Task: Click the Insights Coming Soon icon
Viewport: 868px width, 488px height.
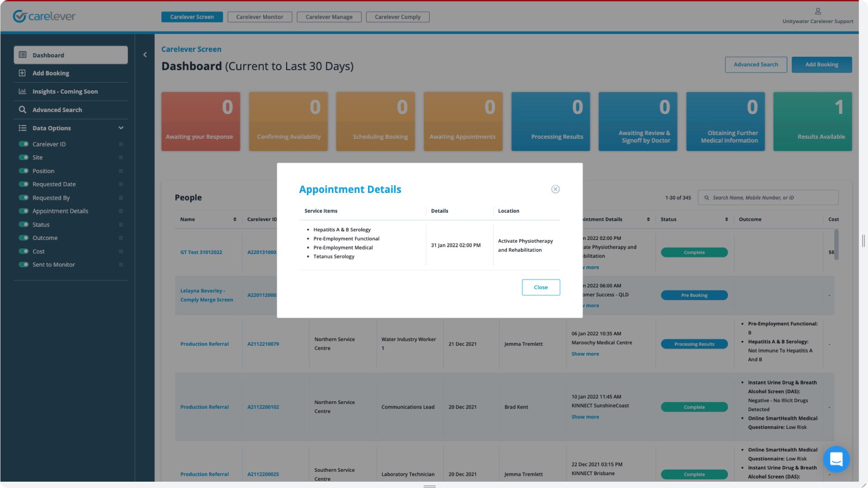Action: (23, 91)
